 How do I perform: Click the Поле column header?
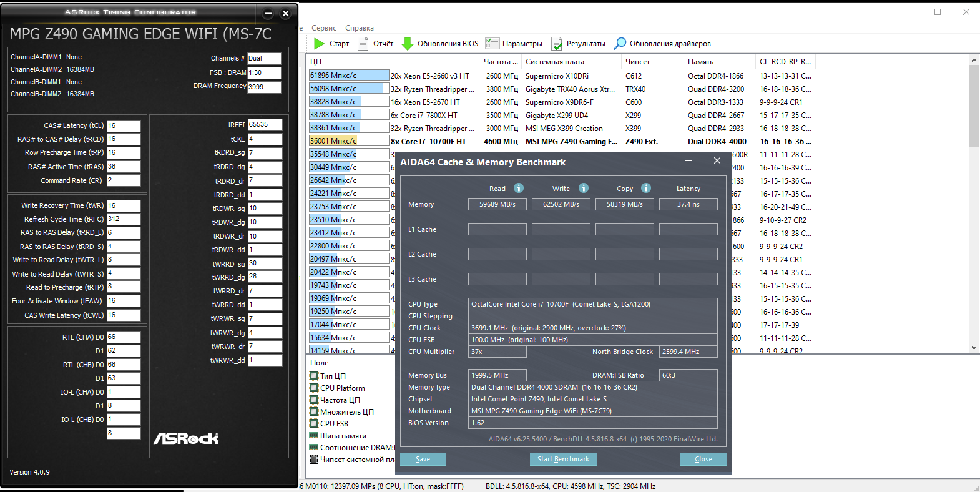(x=320, y=363)
